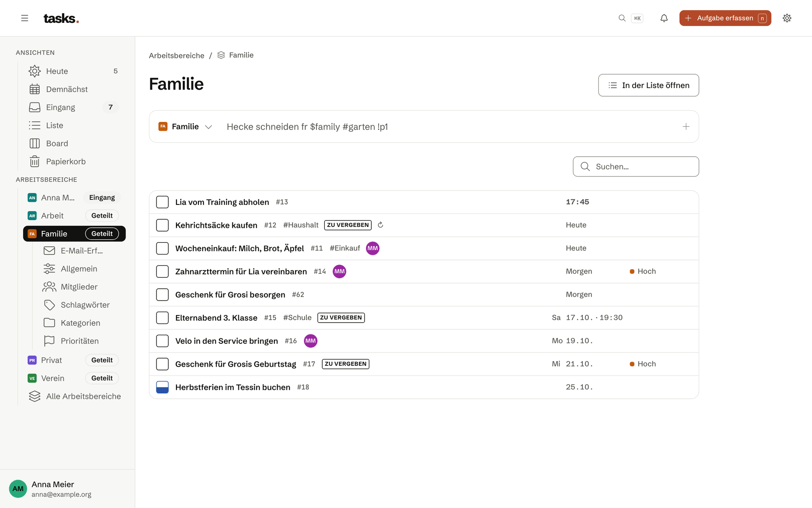Click the Eingang inbox tray icon
The image size is (812, 508).
tap(35, 108)
